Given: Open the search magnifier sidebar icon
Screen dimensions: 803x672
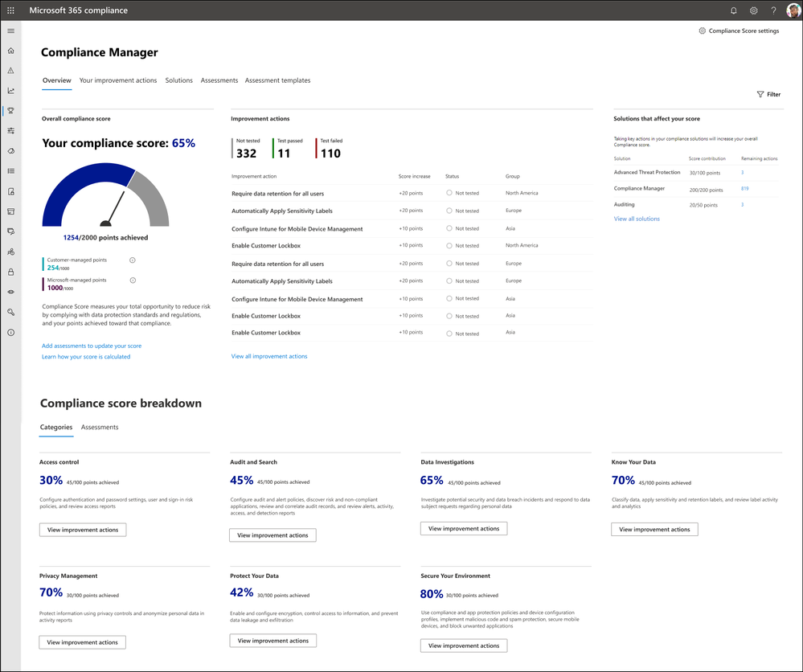Looking at the screenshot, I should coord(10,312).
